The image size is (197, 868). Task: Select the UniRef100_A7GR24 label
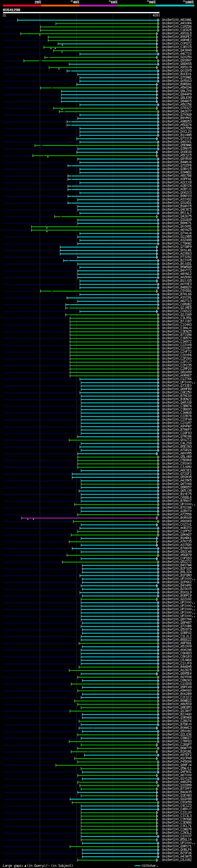point(177,450)
